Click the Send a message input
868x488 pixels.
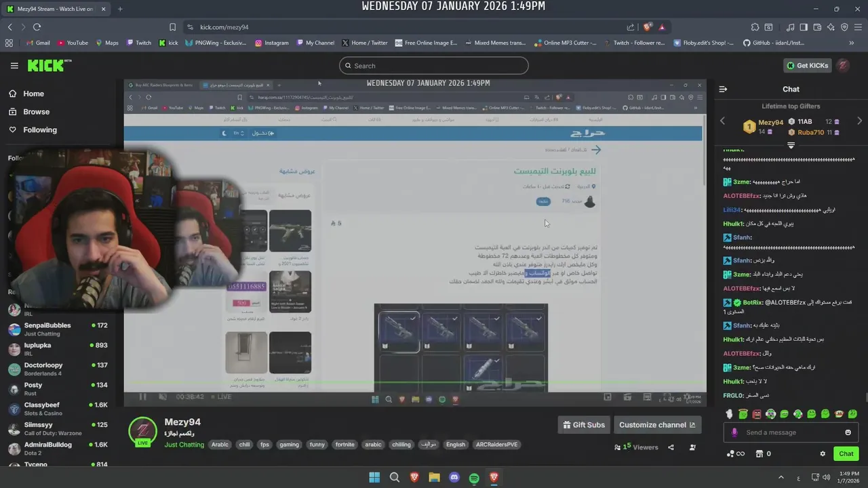coord(791,432)
